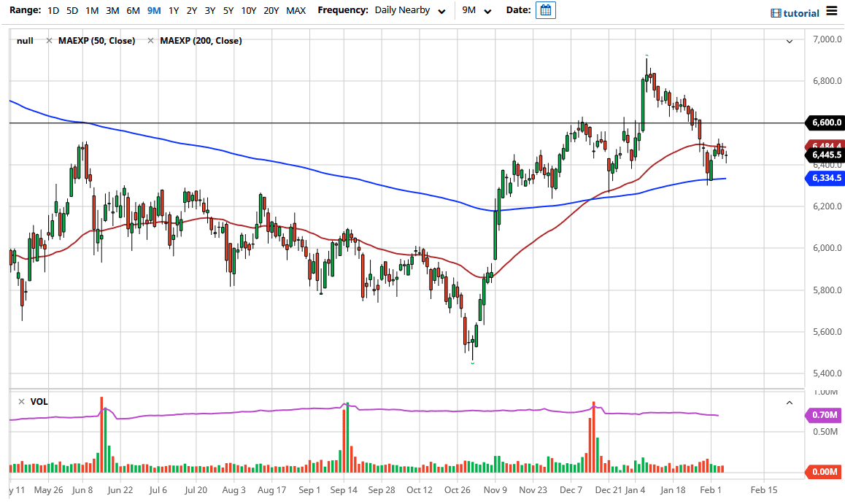The image size is (845, 504).
Task: Open the 9M aggregation dropdown
Action: (479, 10)
